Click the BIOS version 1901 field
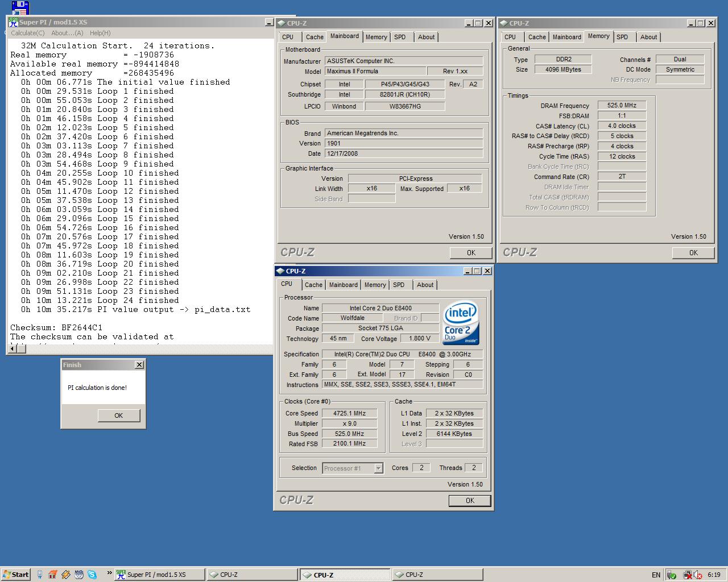 tap(403, 143)
